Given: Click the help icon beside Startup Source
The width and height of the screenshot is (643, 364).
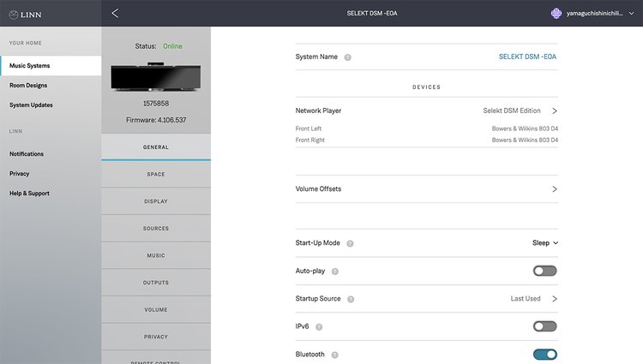Looking at the screenshot, I should [x=350, y=299].
